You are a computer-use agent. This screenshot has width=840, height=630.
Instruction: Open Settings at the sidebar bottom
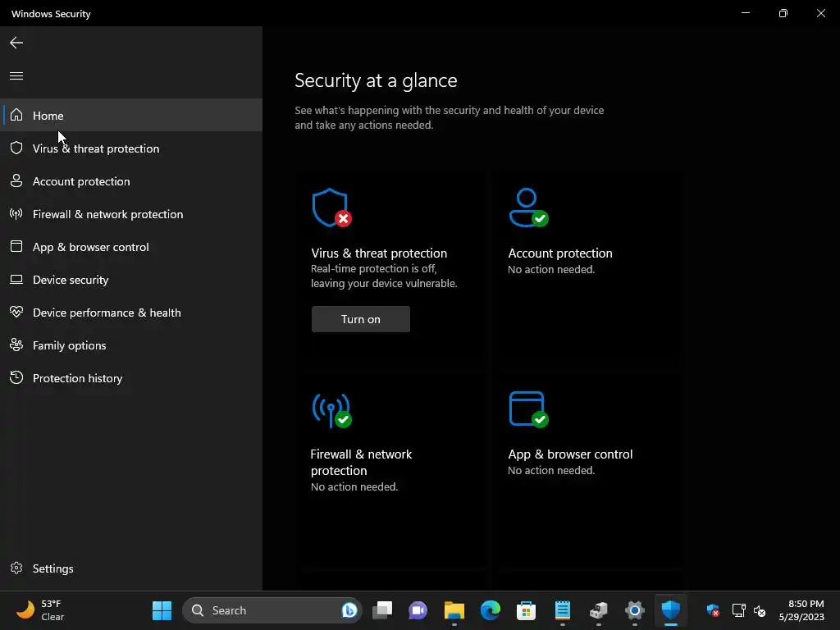131,568
